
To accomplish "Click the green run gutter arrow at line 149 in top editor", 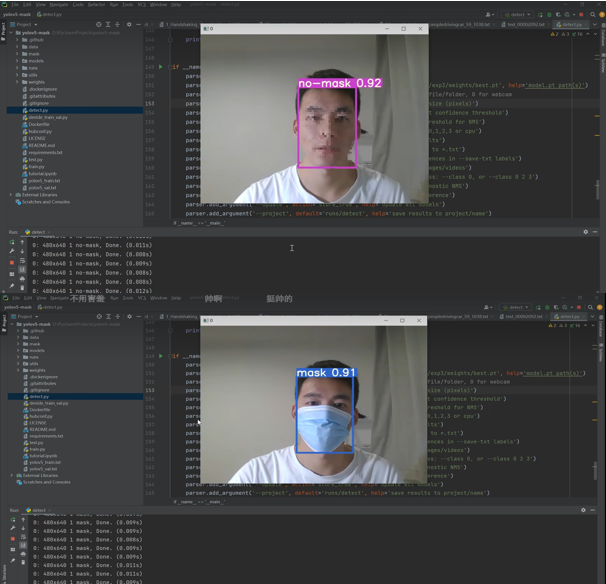I will pyautogui.click(x=161, y=66).
